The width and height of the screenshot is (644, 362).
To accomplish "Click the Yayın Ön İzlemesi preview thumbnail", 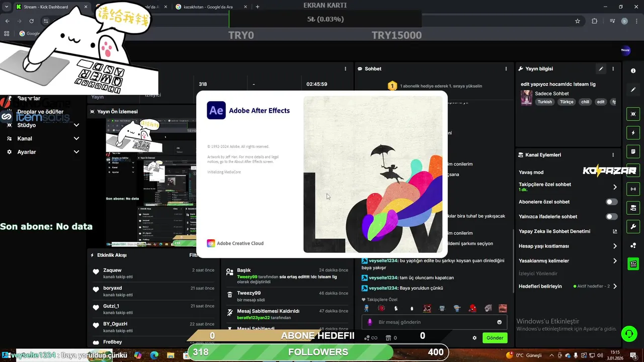I will click(x=151, y=182).
